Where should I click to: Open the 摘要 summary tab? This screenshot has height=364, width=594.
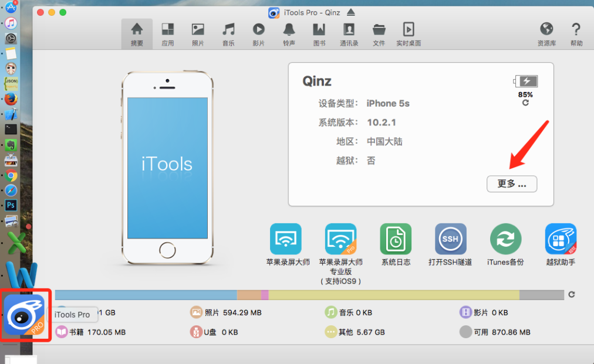(x=137, y=34)
